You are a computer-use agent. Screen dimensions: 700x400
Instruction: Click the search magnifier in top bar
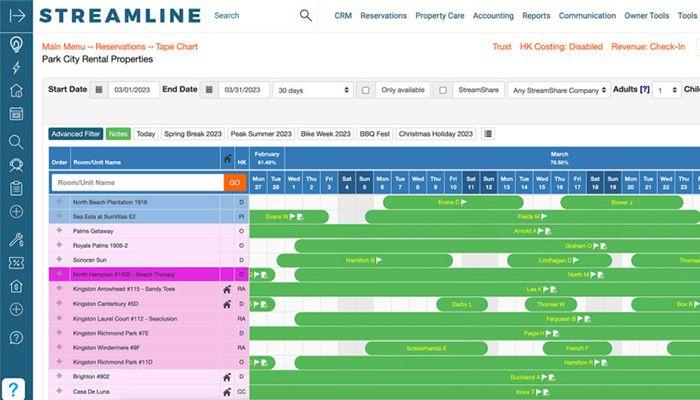305,16
